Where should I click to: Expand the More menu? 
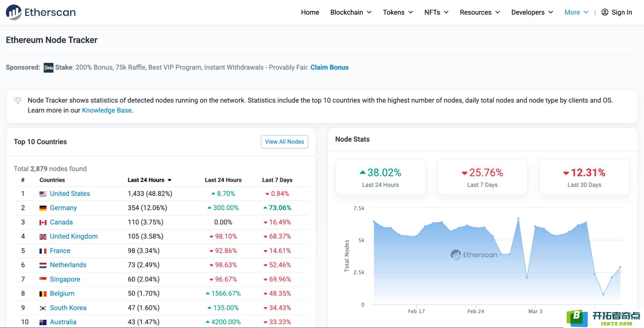click(x=576, y=12)
